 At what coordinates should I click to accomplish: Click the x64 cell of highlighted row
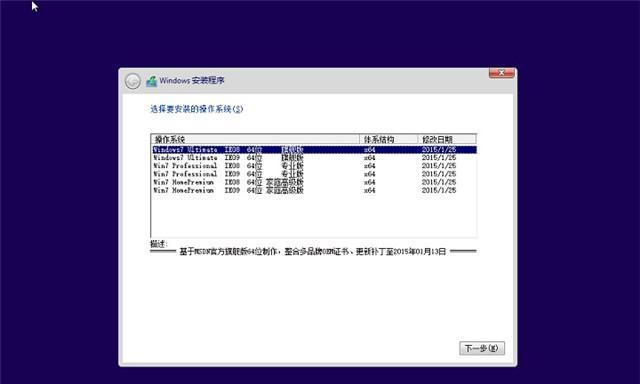tap(369, 150)
